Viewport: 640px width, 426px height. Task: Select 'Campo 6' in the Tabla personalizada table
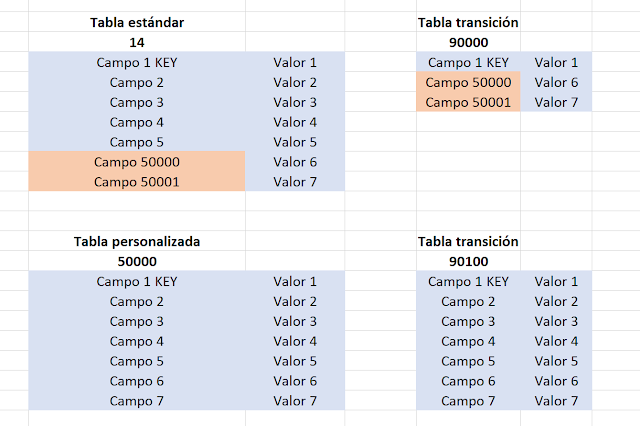[x=137, y=381]
